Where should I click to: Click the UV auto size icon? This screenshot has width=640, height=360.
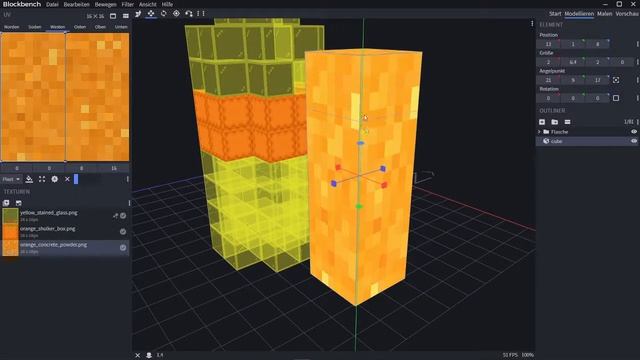click(55, 179)
